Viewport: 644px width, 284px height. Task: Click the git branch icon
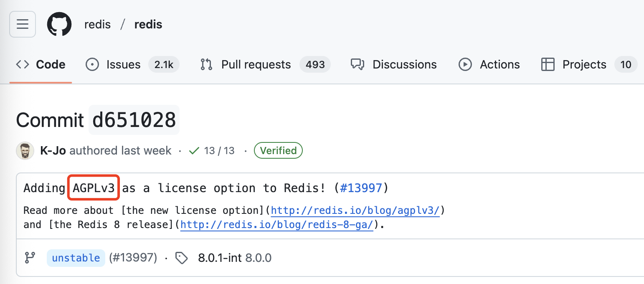[x=30, y=258]
